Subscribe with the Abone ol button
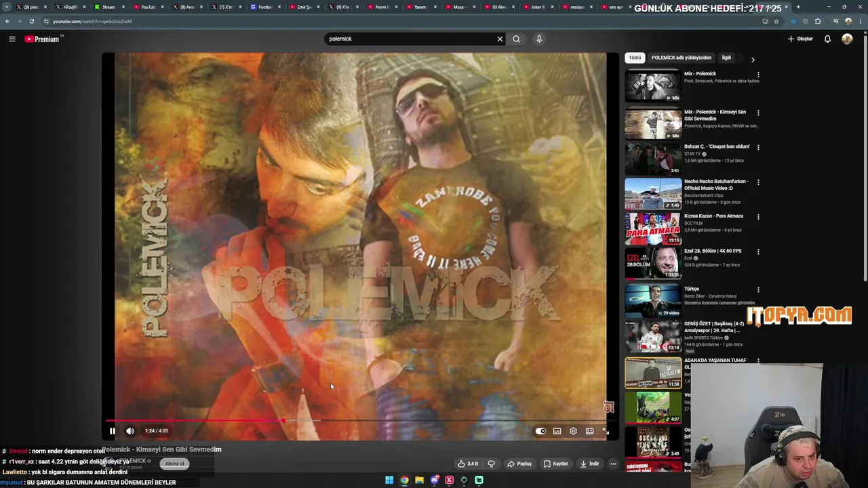 click(174, 464)
